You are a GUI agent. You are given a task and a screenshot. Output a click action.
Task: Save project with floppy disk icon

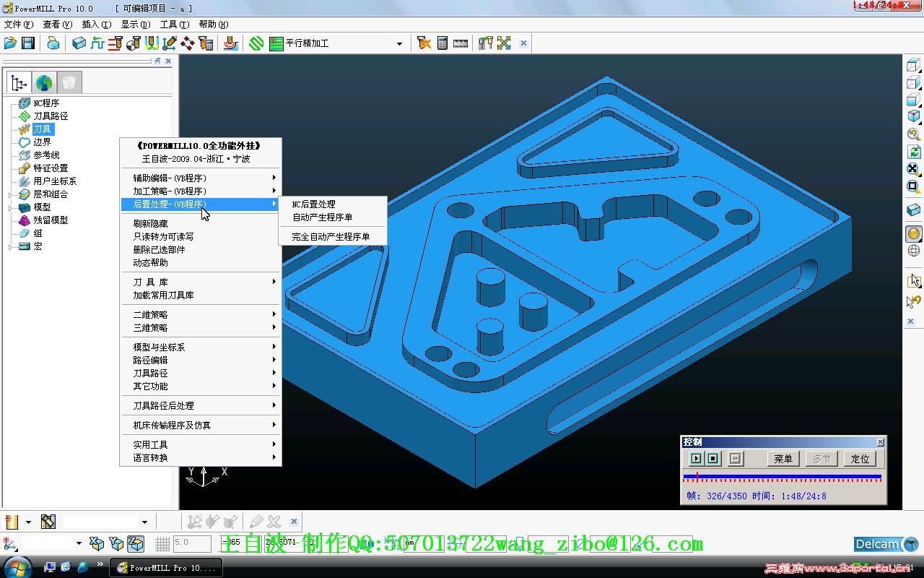coord(28,43)
